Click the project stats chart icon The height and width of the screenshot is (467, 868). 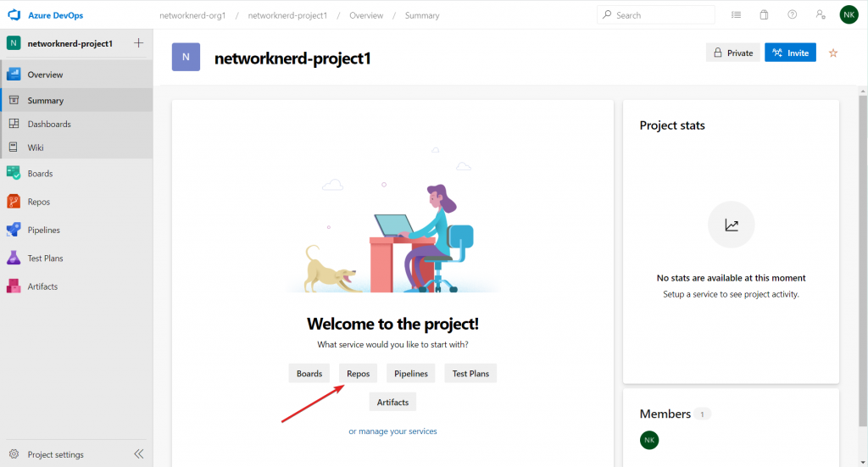point(732,225)
